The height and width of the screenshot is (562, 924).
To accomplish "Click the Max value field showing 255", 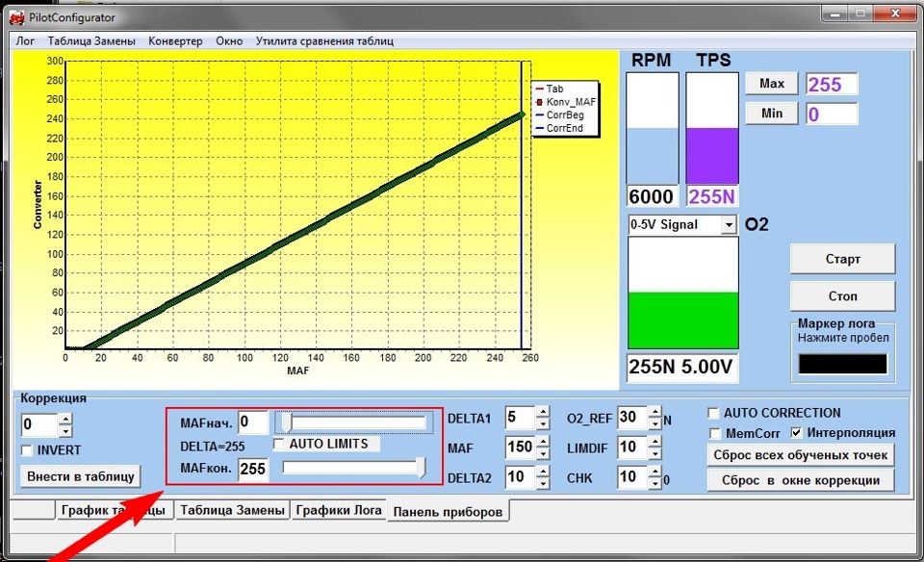I will click(x=832, y=85).
